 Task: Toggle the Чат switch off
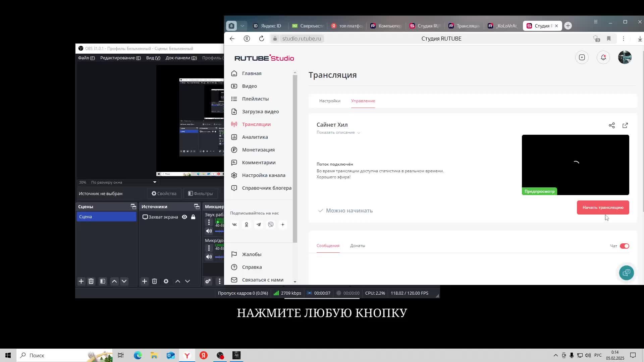coord(624,246)
